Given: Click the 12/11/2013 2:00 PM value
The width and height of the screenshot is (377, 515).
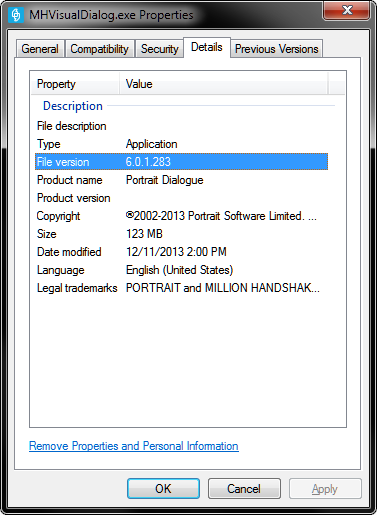Looking at the screenshot, I should click(x=176, y=252).
